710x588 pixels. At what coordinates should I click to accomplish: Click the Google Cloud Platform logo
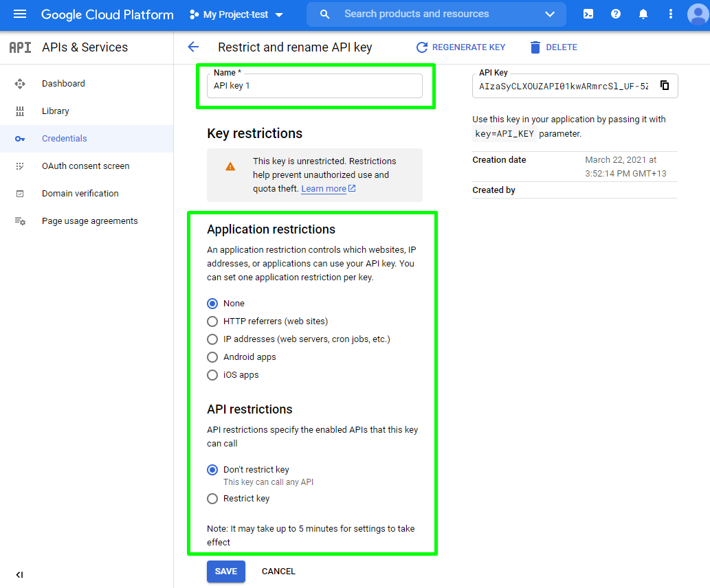point(107,14)
